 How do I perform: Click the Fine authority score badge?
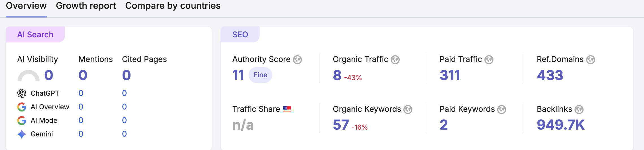tap(260, 75)
